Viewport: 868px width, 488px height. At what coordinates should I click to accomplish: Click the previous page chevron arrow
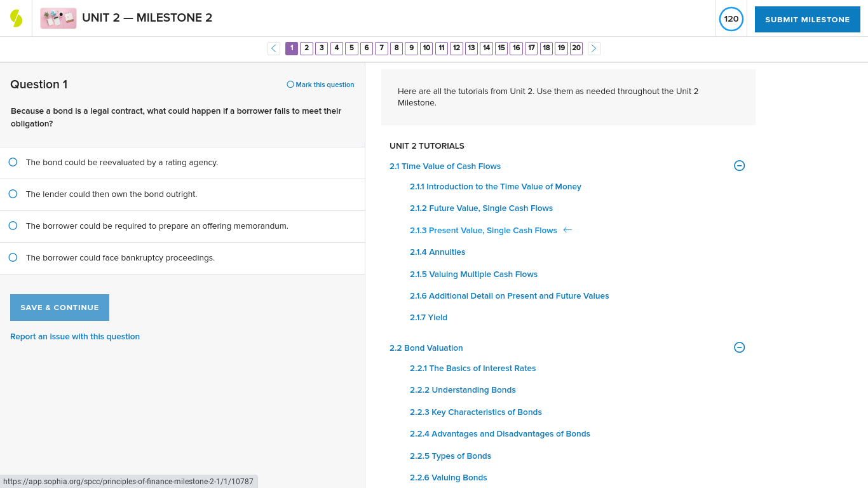pyautogui.click(x=273, y=48)
